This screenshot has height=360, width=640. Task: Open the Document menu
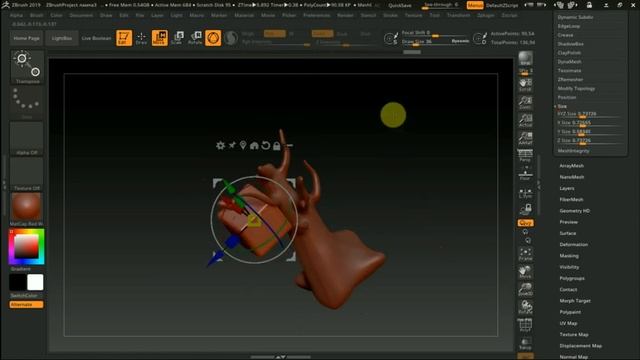[x=81, y=15]
